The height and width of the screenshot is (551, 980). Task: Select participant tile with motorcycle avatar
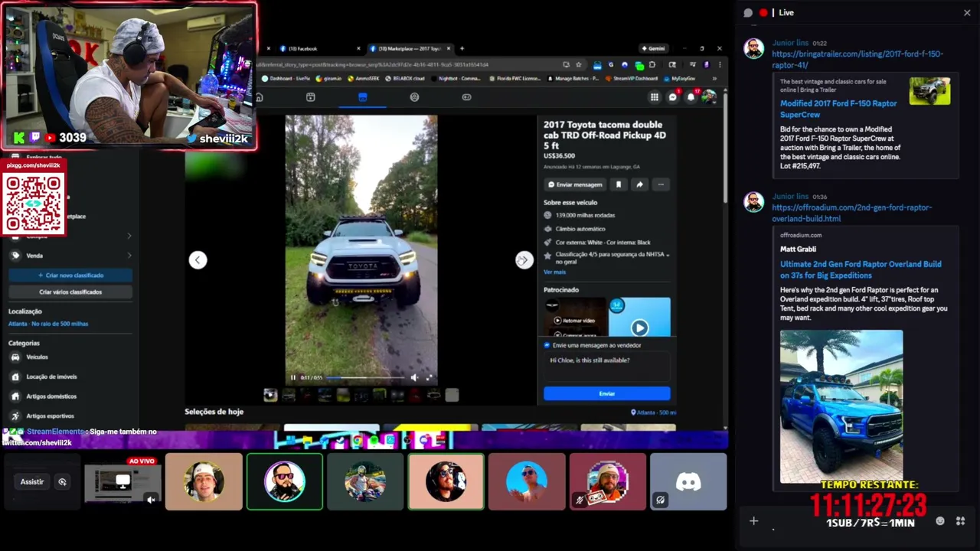(365, 481)
